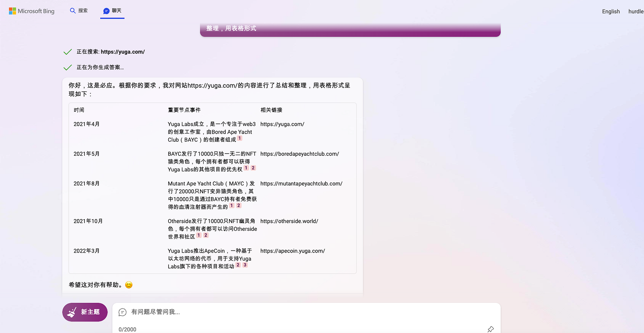Select the 2022年3月 date cell
The image size is (644, 333).
click(87, 251)
